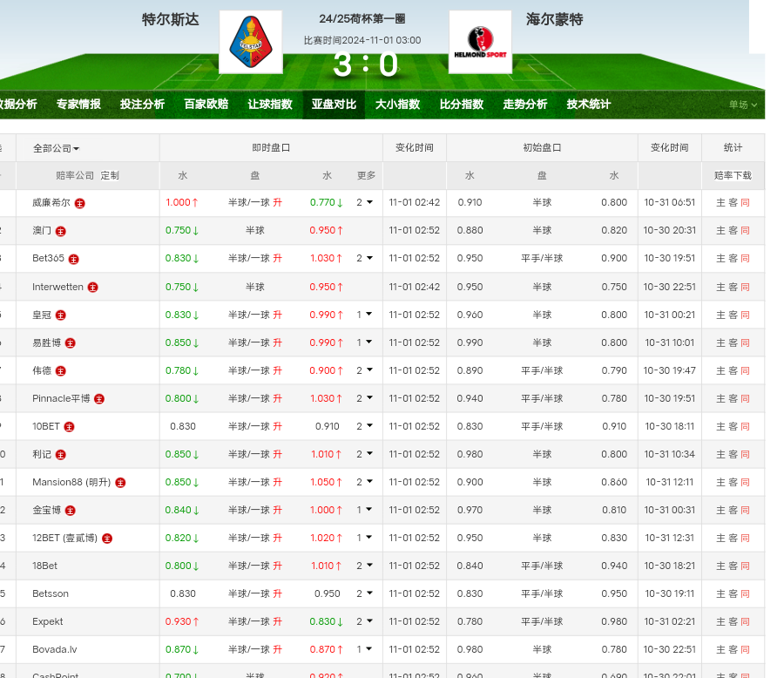The width and height of the screenshot is (784, 678).
Task: Open the 大小指数 tab
Action: 397,104
